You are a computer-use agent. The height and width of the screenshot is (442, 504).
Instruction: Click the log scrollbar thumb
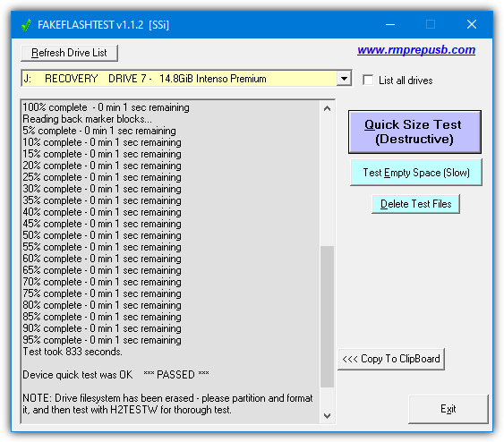click(328, 317)
